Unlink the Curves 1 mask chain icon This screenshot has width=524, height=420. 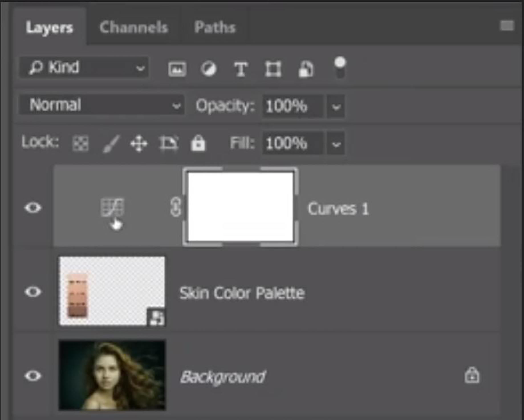[x=176, y=207]
